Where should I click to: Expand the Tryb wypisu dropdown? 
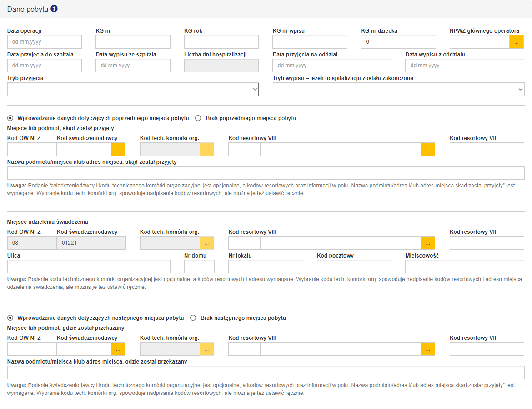point(398,89)
